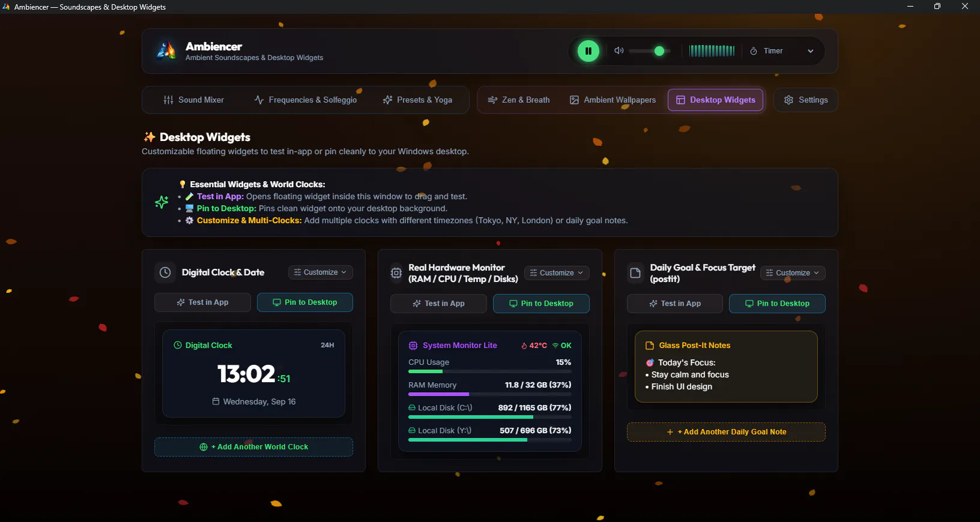Click the Settings gear icon
The width and height of the screenshot is (980, 522).
pos(789,100)
